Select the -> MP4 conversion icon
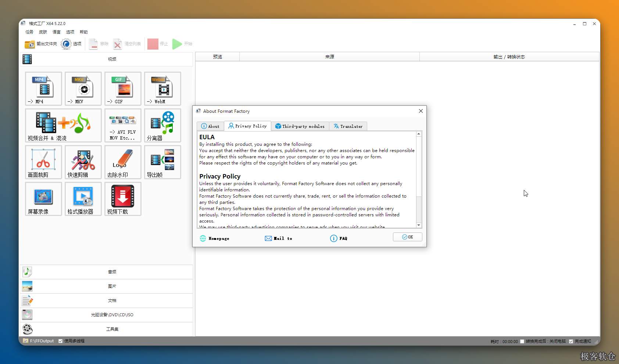The width and height of the screenshot is (619, 364). point(43,89)
